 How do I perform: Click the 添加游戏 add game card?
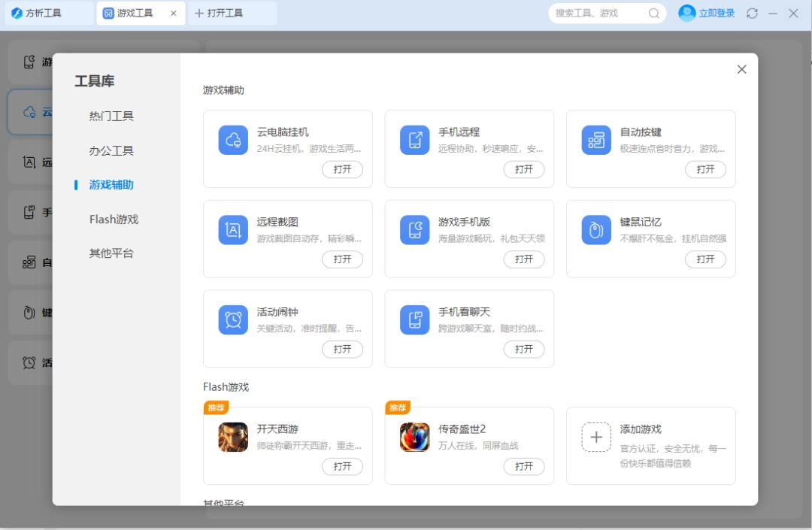(x=651, y=446)
